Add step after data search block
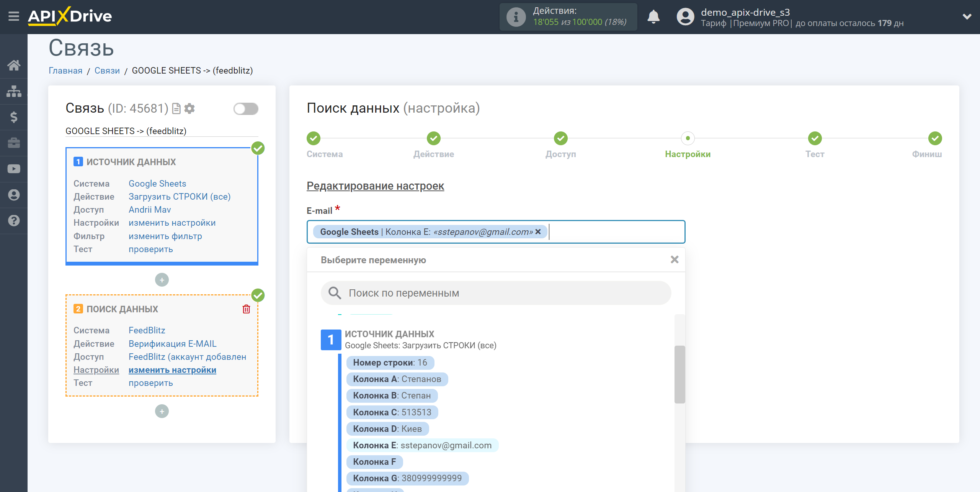 (x=162, y=411)
